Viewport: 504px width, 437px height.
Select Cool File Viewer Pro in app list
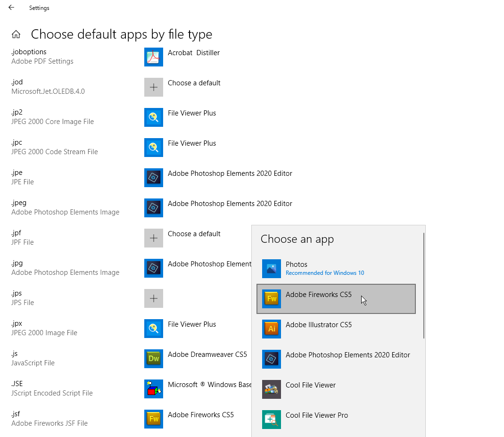point(336,420)
